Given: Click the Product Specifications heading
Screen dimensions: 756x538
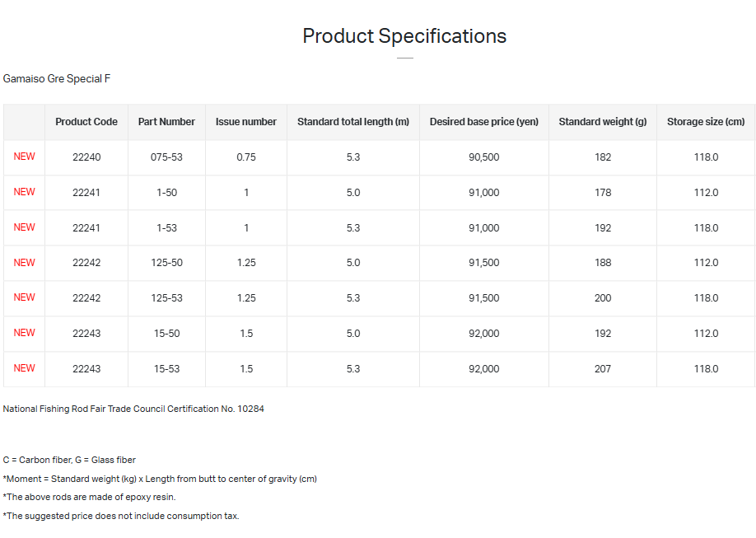Looking at the screenshot, I should (x=404, y=36).
